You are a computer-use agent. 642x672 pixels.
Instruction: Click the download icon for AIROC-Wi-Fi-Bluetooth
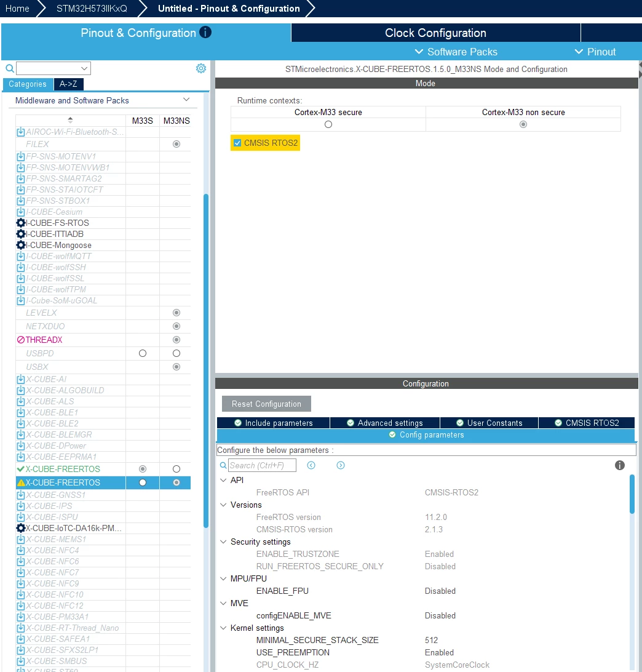(x=20, y=132)
